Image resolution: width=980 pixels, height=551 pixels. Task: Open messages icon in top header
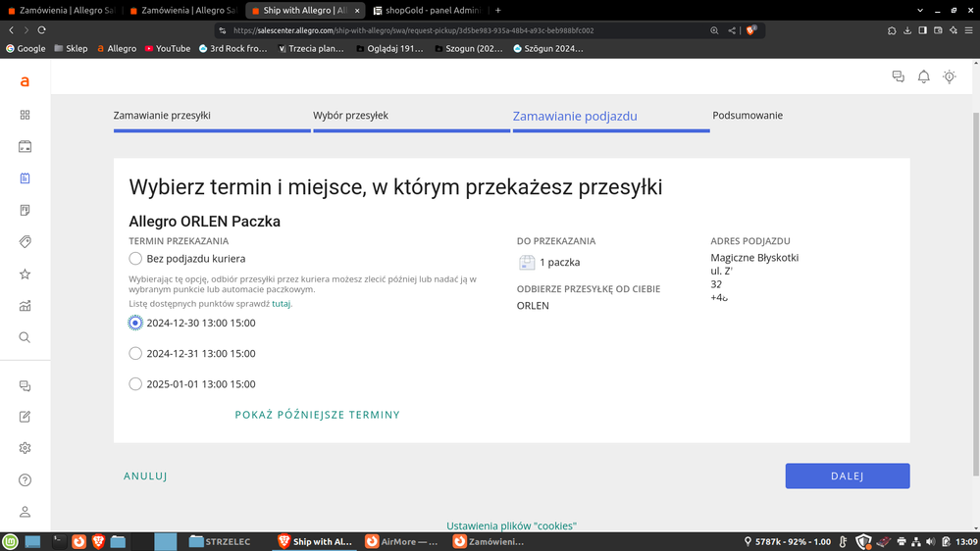pyautogui.click(x=899, y=76)
